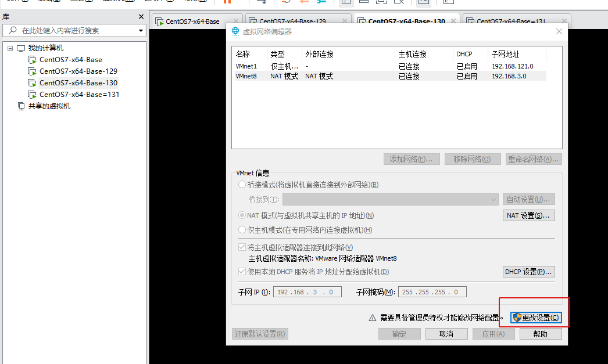
Task: Click the 添加网络 button
Action: point(412,159)
